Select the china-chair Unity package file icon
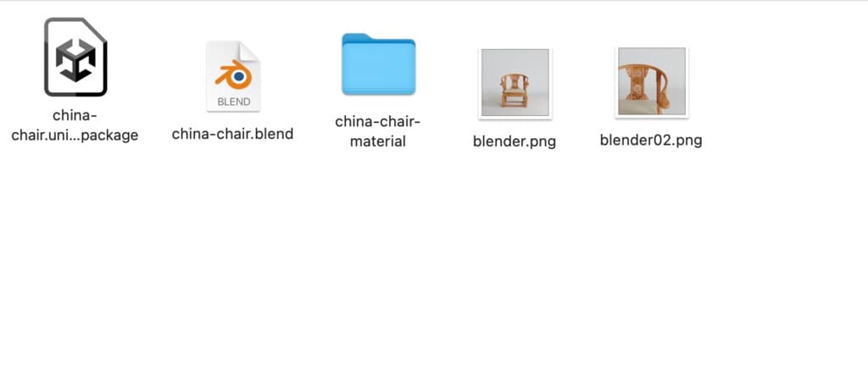 click(x=75, y=57)
